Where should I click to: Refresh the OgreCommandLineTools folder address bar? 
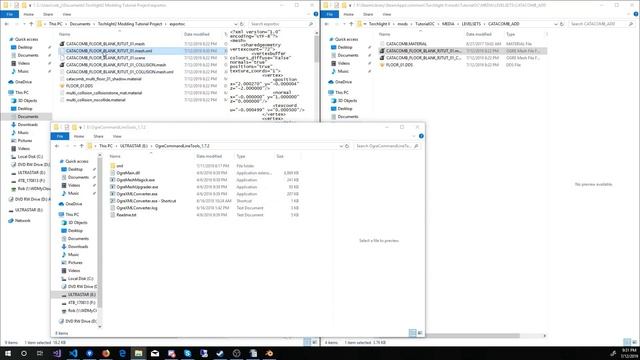(x=347, y=146)
